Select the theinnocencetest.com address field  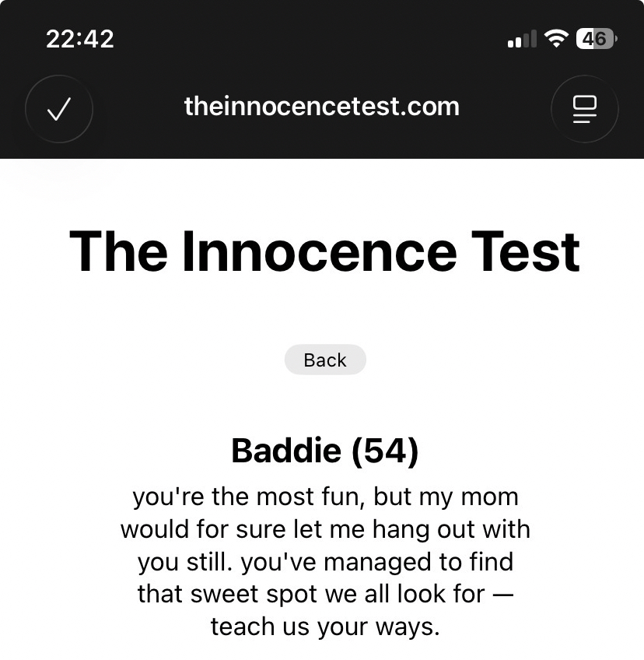[x=322, y=107]
